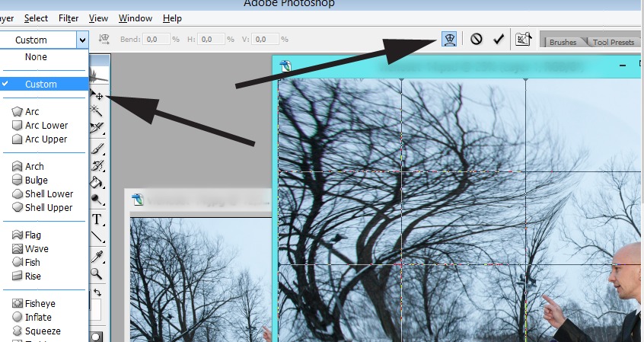Choose None from the warp list
The image size is (644, 342).
point(36,57)
